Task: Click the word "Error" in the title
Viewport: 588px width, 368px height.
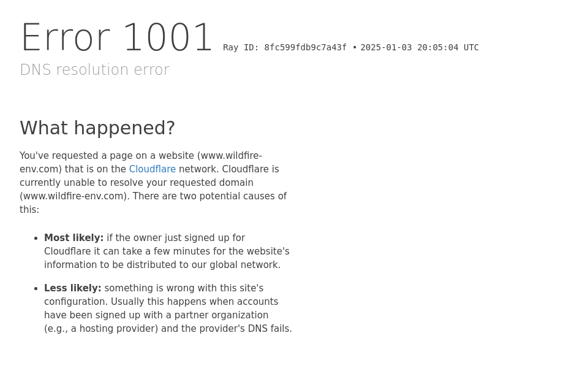Action: coord(65,38)
